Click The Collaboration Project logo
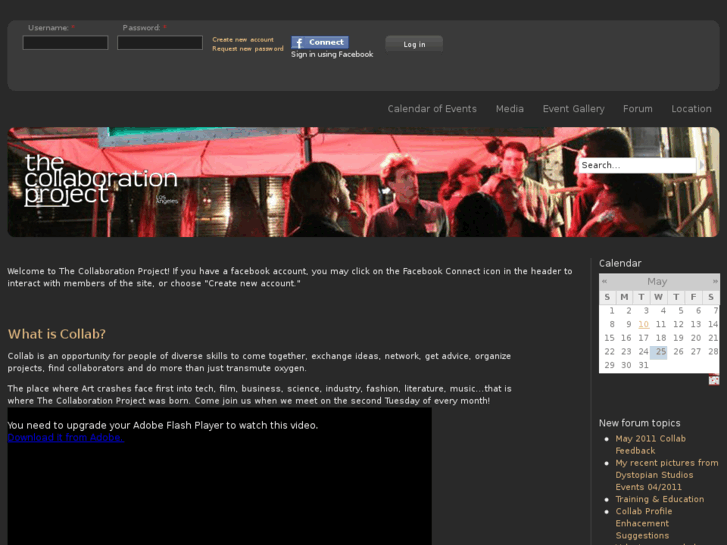The image size is (727, 545). point(101,180)
